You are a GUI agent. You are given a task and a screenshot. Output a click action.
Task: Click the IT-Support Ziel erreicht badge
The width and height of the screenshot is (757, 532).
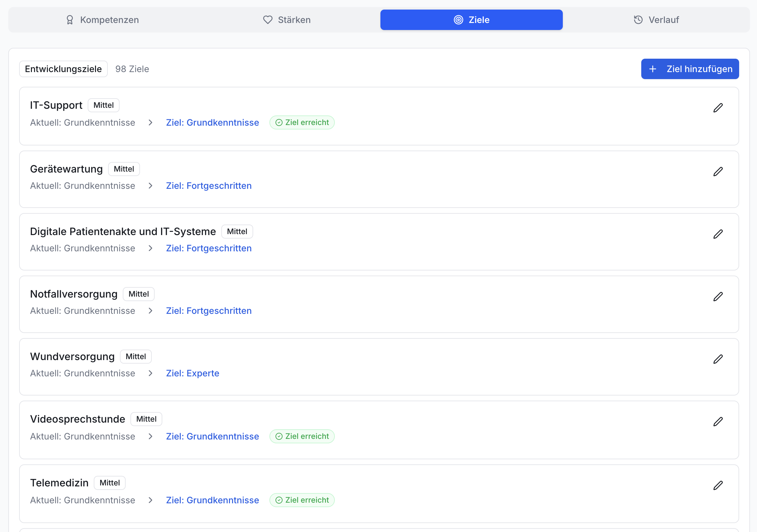(x=302, y=123)
